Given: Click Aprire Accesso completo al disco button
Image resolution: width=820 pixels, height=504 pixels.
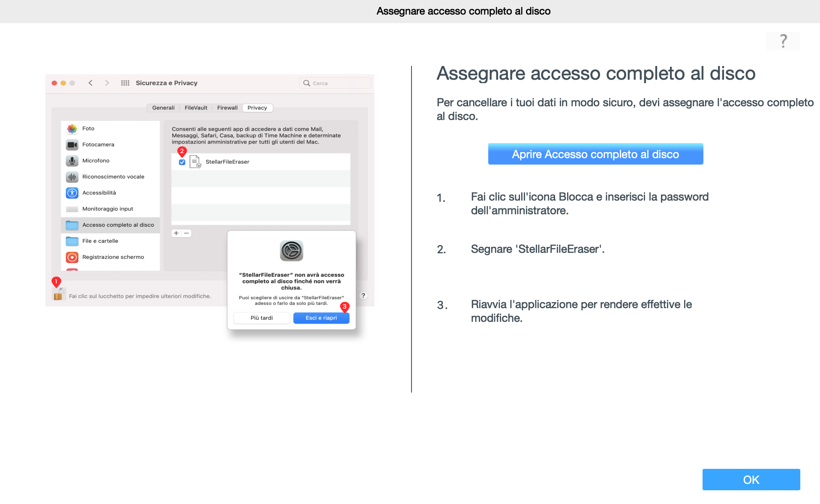Looking at the screenshot, I should click(x=595, y=154).
